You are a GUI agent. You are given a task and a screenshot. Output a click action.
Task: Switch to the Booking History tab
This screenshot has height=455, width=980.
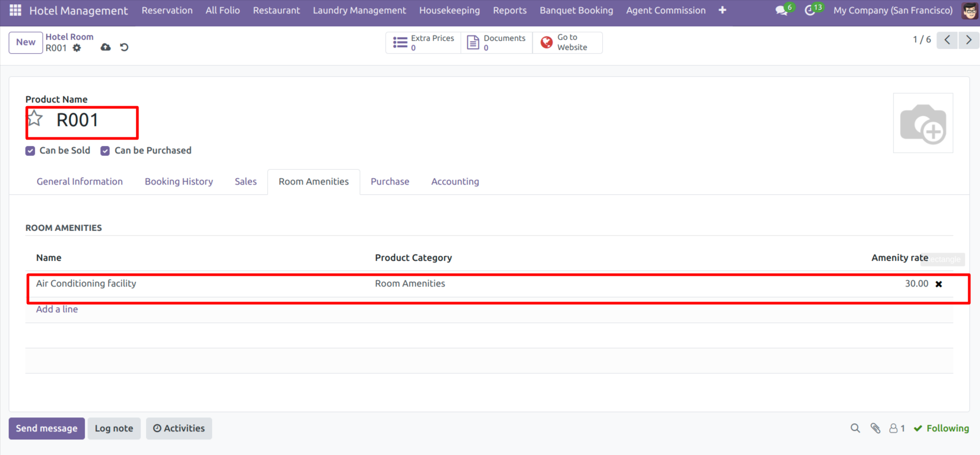point(179,181)
